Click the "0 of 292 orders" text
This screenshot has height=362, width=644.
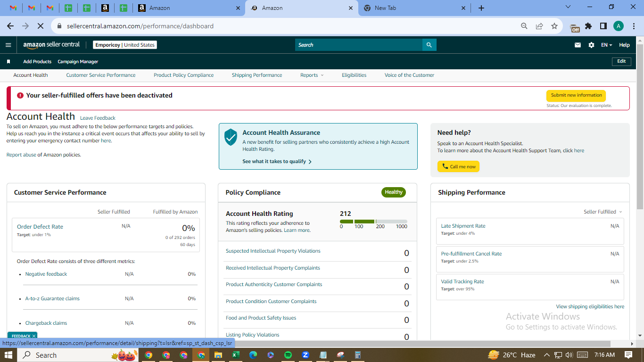pyautogui.click(x=180, y=238)
